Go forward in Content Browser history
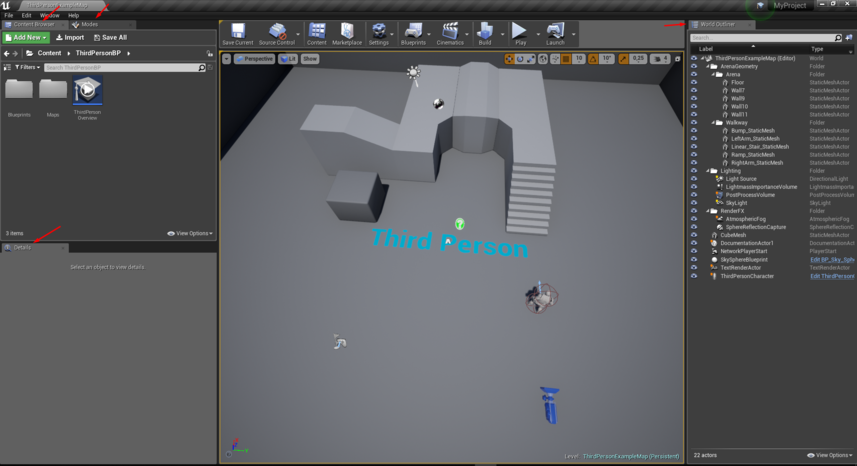The height and width of the screenshot is (466, 857). [x=15, y=54]
